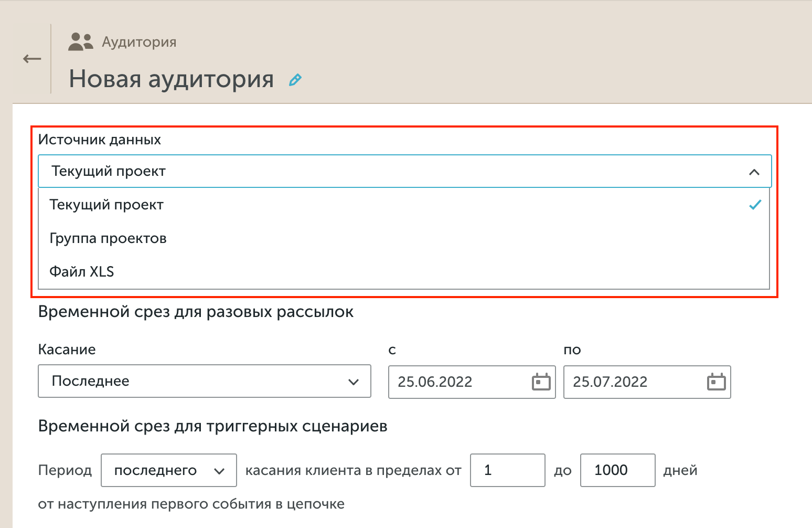The image size is (812, 528).
Task: Choose Текущий проект in the dropdown list
Action: 106,205
